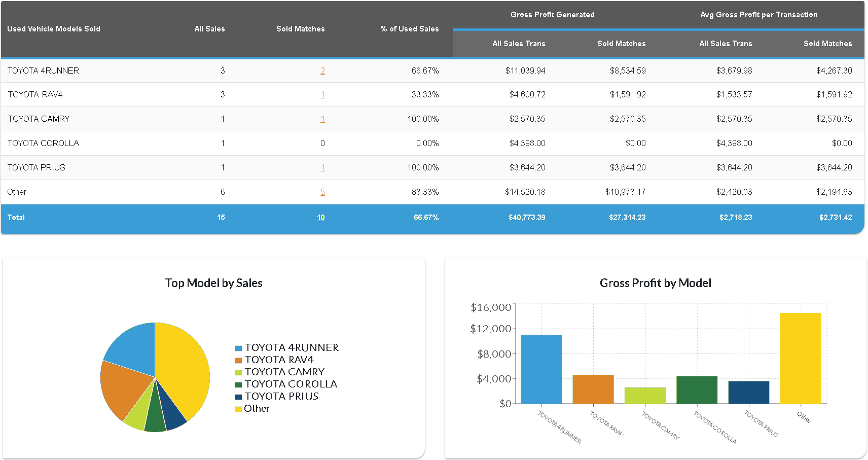This screenshot has width=868, height=460.
Task: Open the TOYOTA 4RUNNER sold matches link
Action: (x=322, y=71)
